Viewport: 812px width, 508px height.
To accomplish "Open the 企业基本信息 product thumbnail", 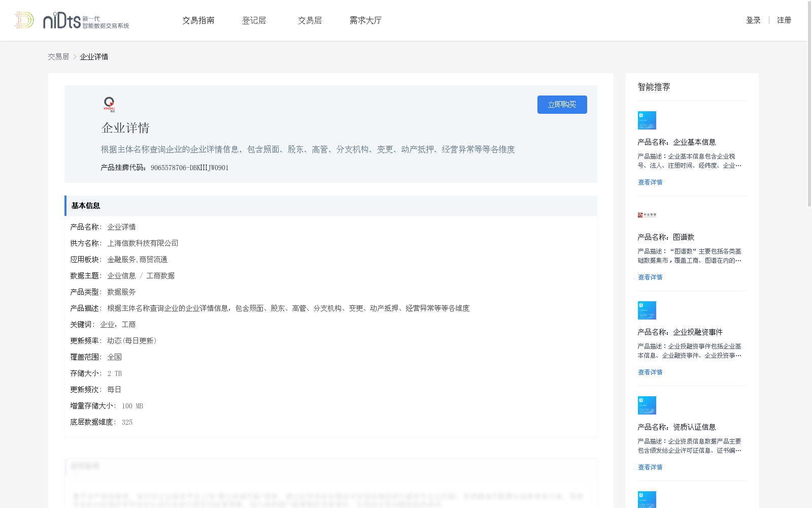I will [647, 120].
